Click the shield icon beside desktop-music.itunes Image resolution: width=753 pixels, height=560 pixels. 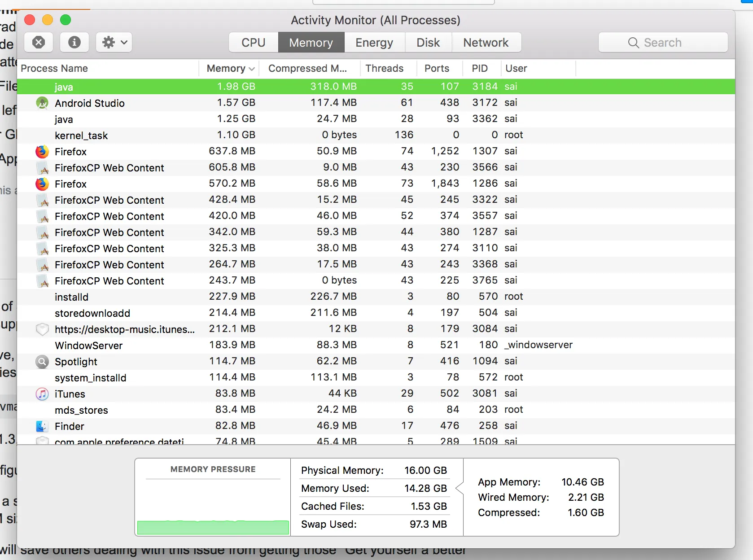[42, 329]
